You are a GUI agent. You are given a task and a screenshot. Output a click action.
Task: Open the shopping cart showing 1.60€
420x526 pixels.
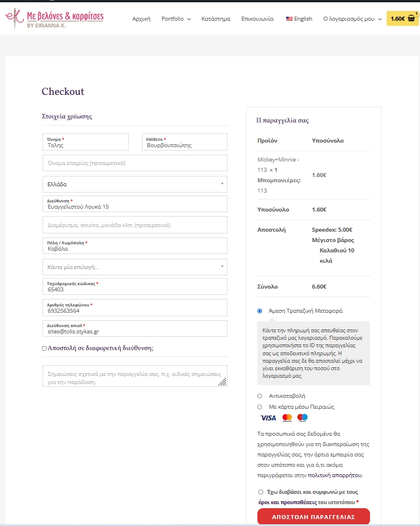point(403,18)
